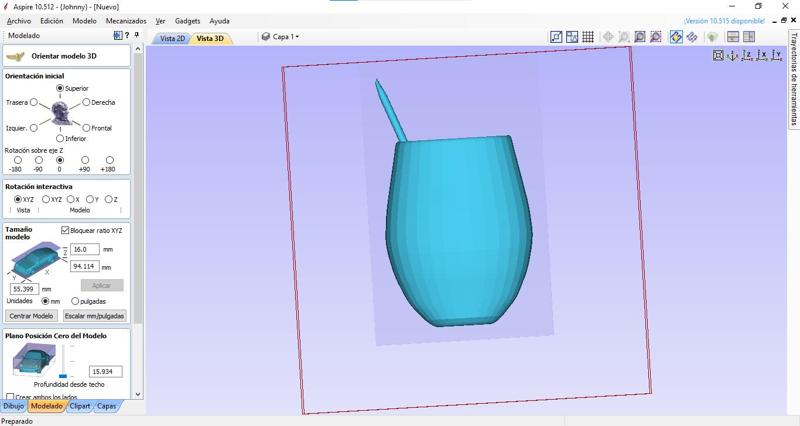Click the X size field showing 94.114

pos(85,266)
